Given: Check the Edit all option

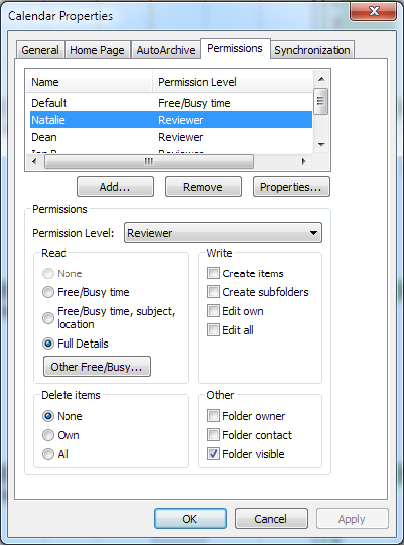Looking at the screenshot, I should tap(213, 329).
